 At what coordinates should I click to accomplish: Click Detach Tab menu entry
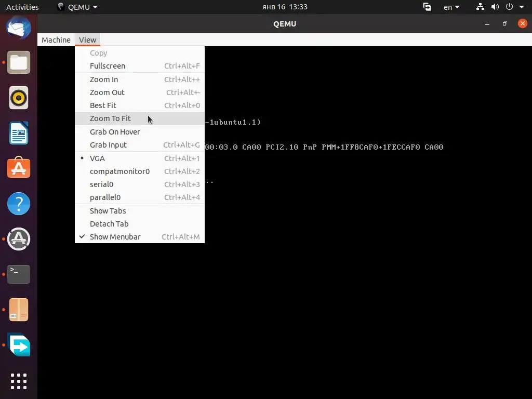[139, 223]
